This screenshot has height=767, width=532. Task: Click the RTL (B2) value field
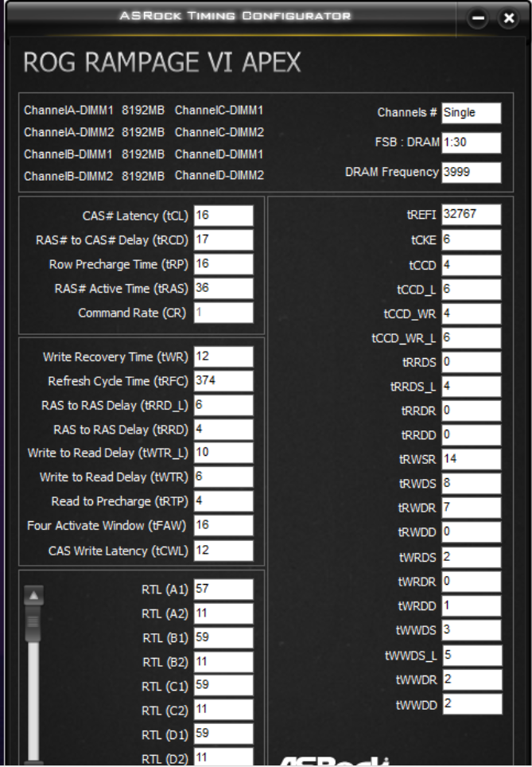[x=223, y=662]
